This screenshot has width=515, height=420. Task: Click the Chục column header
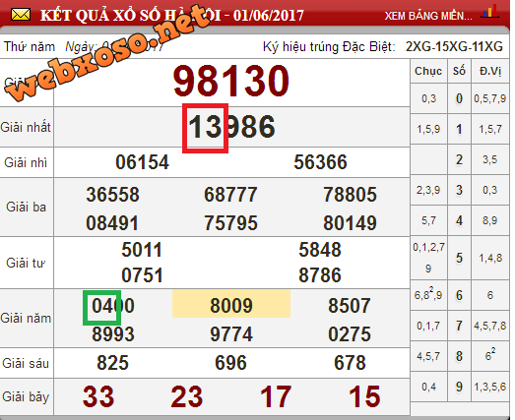click(x=428, y=71)
